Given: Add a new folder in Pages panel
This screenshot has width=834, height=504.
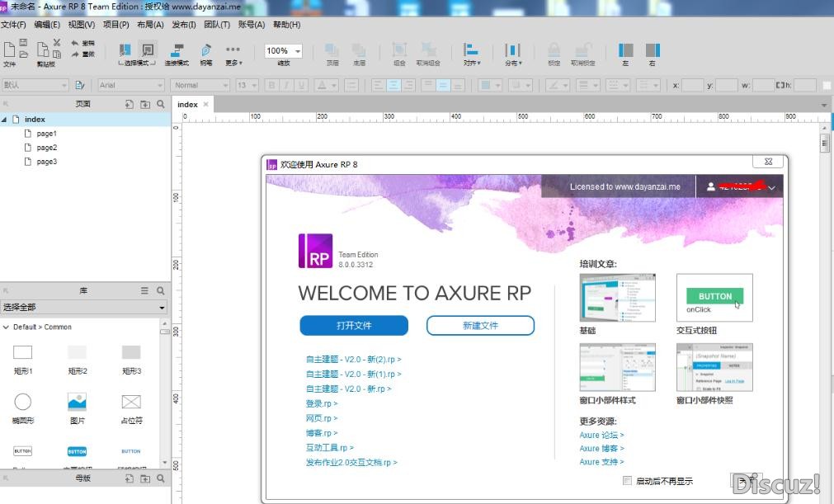Looking at the screenshot, I should pyautogui.click(x=145, y=104).
